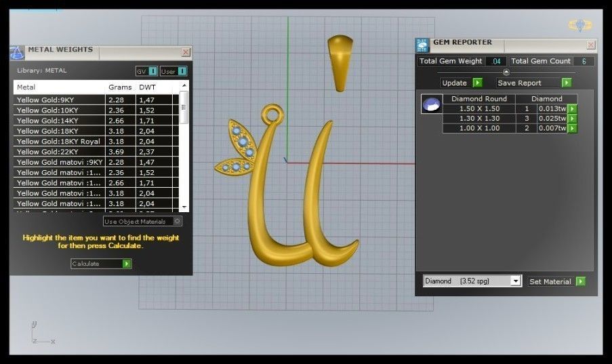Click the 0.025tw weight value
Screen dimensions: 612x364
pyautogui.click(x=552, y=119)
